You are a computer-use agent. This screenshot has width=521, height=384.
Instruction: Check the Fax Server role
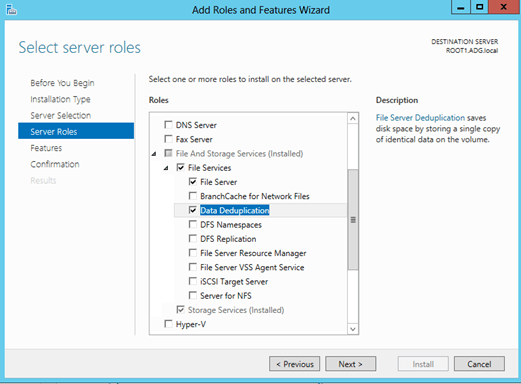(x=168, y=139)
